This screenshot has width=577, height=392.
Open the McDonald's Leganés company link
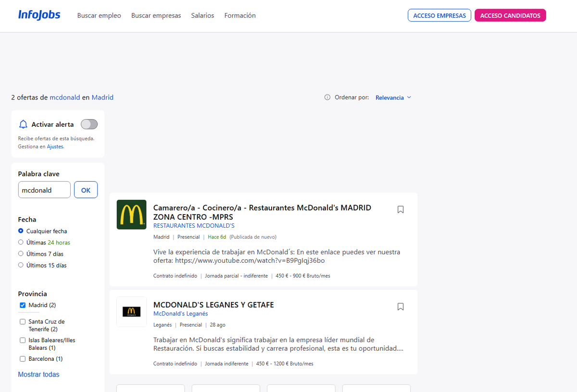coord(181,314)
